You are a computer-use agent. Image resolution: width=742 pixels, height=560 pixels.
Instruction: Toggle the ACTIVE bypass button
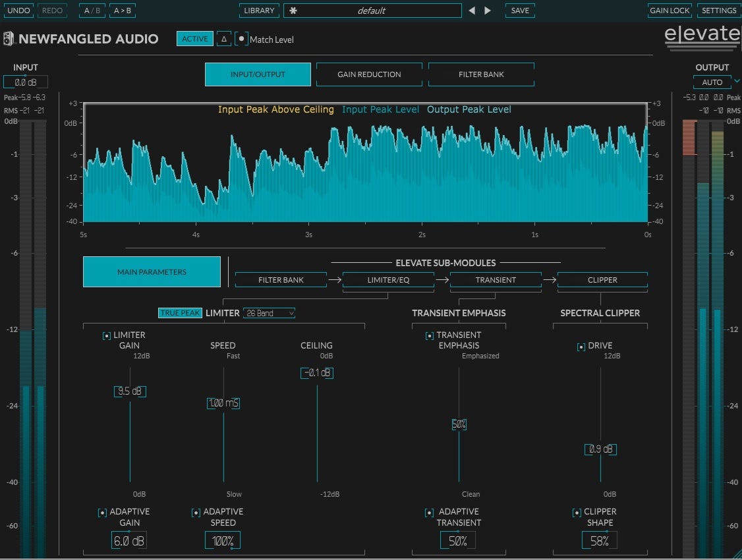pos(194,39)
